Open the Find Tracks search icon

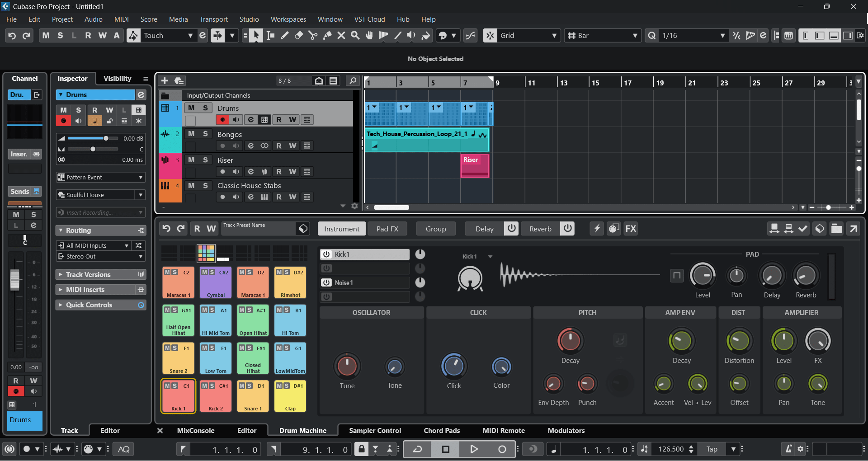pos(353,80)
